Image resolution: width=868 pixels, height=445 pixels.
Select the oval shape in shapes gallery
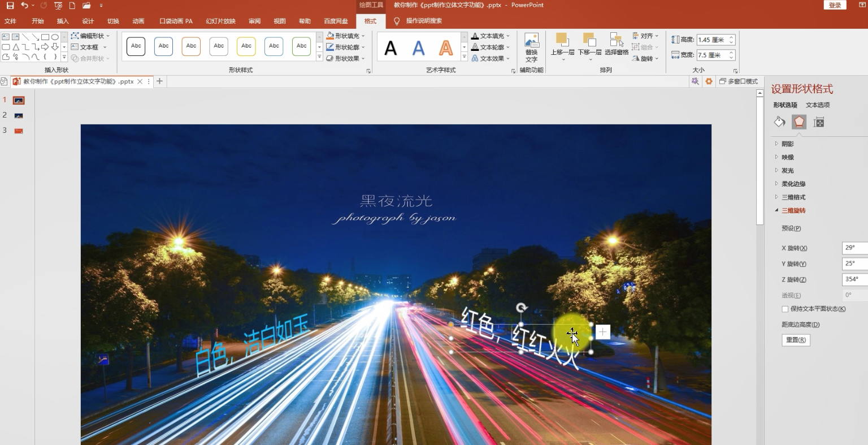(55, 37)
